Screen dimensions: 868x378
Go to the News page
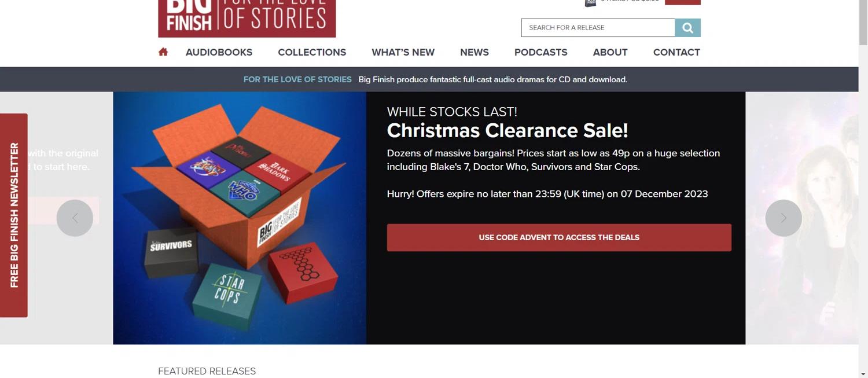pos(475,52)
